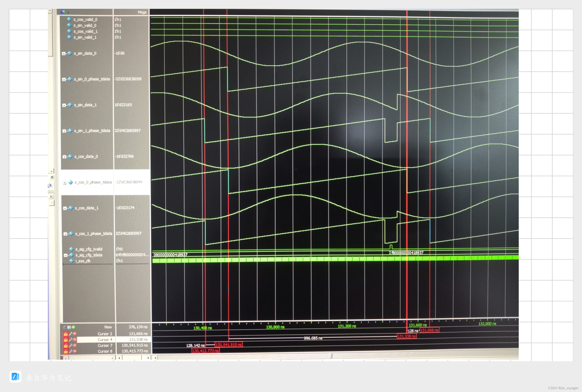582x392 pixels.
Task: Delete Cursor 4 with red minus icon
Action: [75, 340]
